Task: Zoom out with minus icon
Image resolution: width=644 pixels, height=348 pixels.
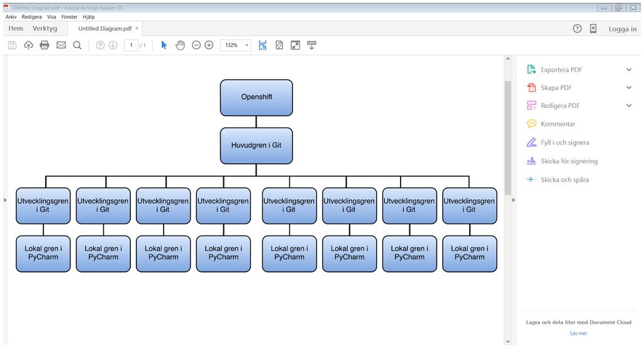Action: pos(196,45)
